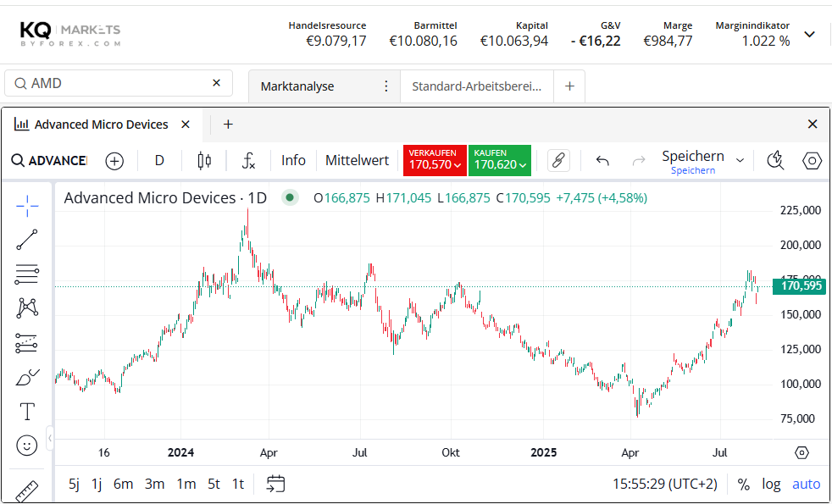Click the chart title Advanced Micro Devices · 1D
This screenshot has width=832, height=504.
[x=165, y=198]
